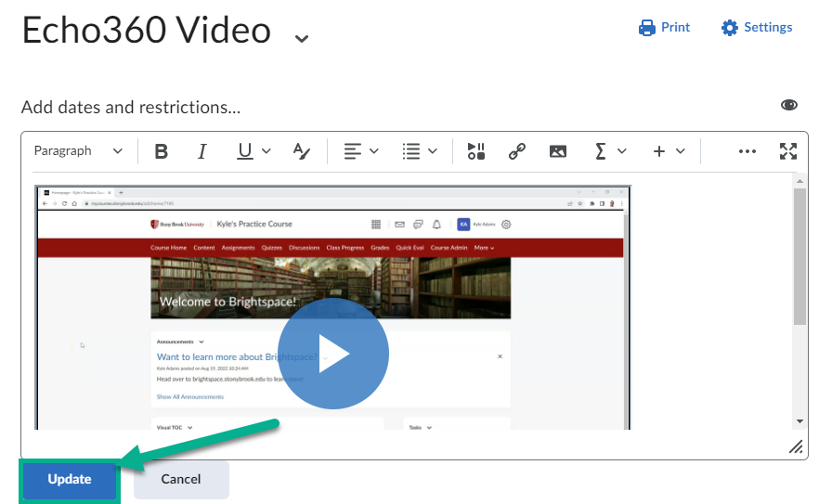The height and width of the screenshot is (504, 819).
Task: Click Show All Announcements in preview
Action: click(x=190, y=397)
